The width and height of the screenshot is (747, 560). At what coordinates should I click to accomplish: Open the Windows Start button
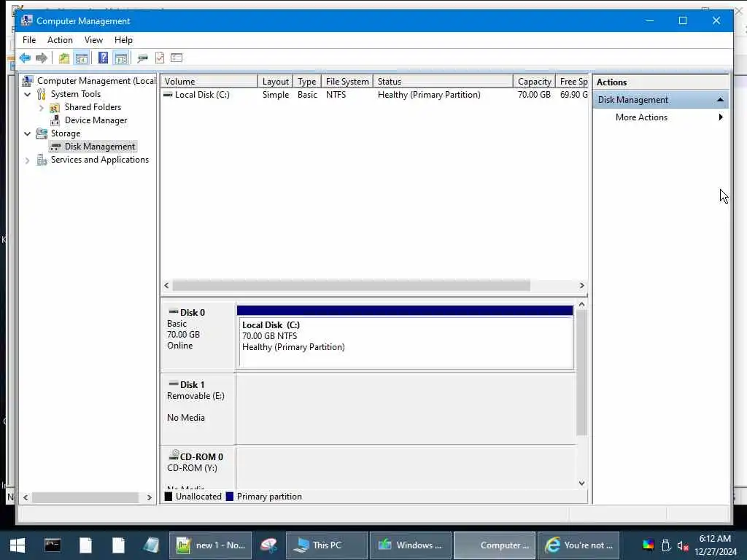tap(18, 545)
